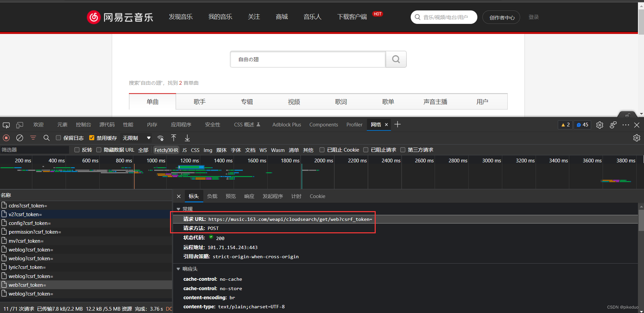This screenshot has width=644, height=313.
Task: Enable the 反转 filter checkbox
Action: pyautogui.click(x=77, y=150)
